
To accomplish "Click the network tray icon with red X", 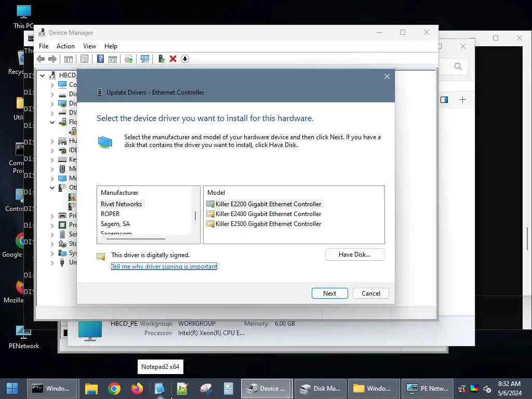I will (462, 389).
